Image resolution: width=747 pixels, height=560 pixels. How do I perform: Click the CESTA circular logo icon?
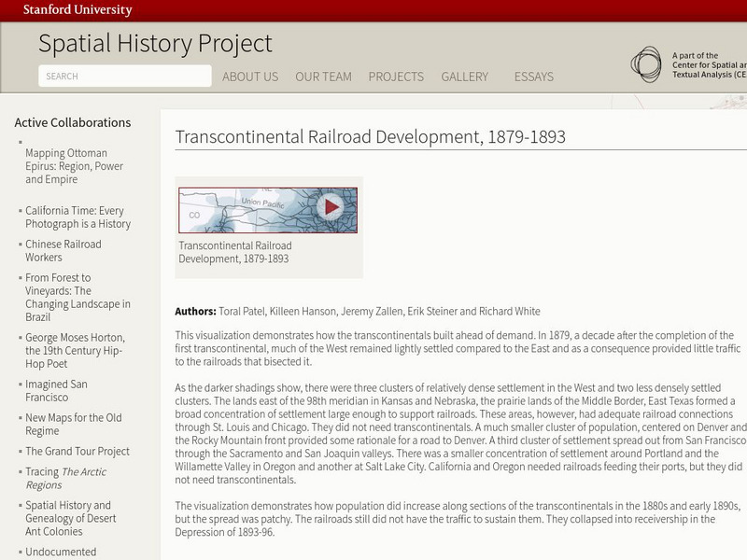point(646,64)
